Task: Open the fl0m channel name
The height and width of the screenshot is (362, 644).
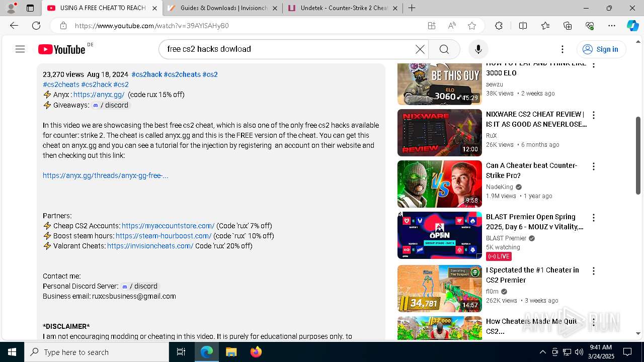Action: [492, 292]
